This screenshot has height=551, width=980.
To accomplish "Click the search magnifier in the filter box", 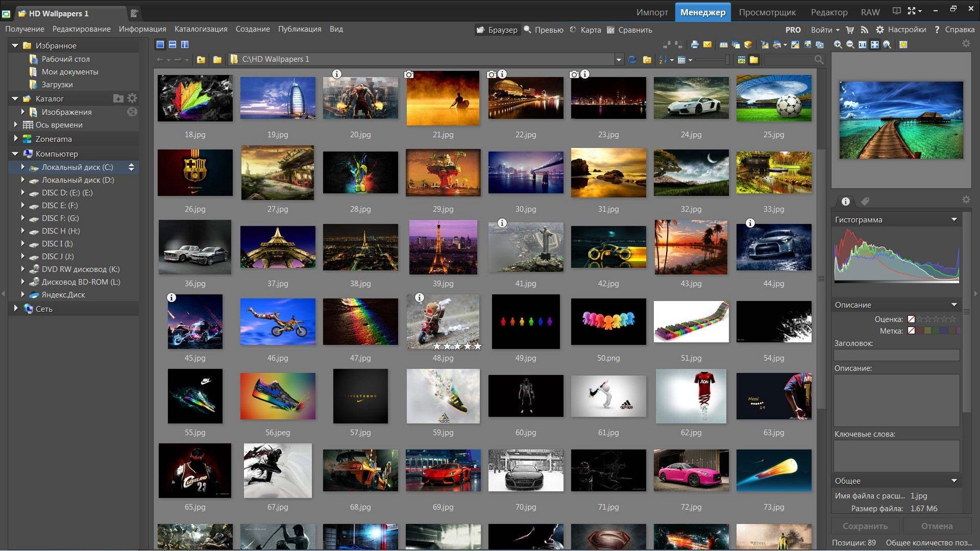I will point(819,60).
